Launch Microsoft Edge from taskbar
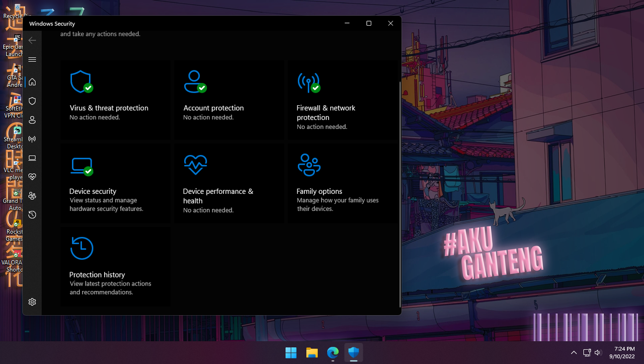Screen dimensions: 644x364 333,353
